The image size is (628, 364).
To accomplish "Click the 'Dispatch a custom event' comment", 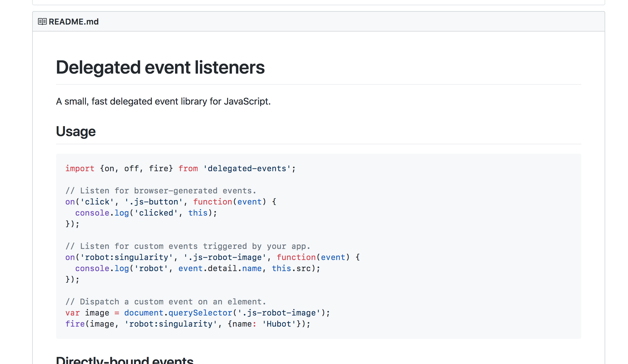I will click(x=165, y=302).
